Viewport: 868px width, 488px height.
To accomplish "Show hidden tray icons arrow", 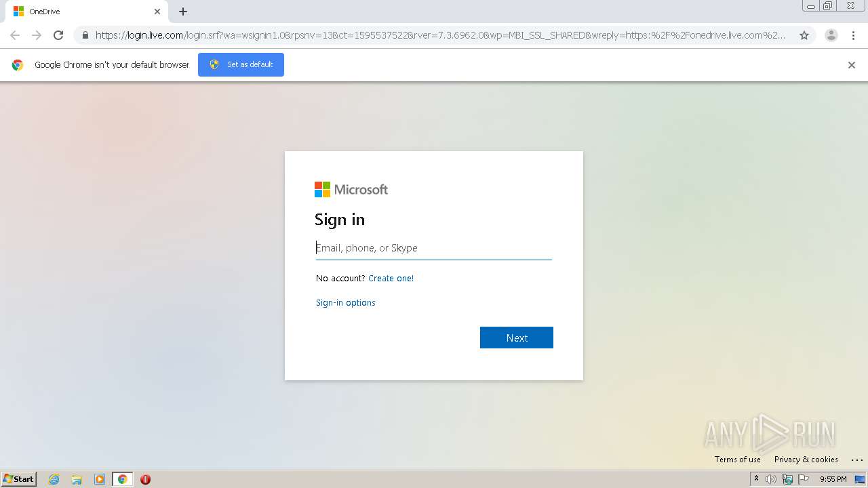I will pyautogui.click(x=756, y=479).
